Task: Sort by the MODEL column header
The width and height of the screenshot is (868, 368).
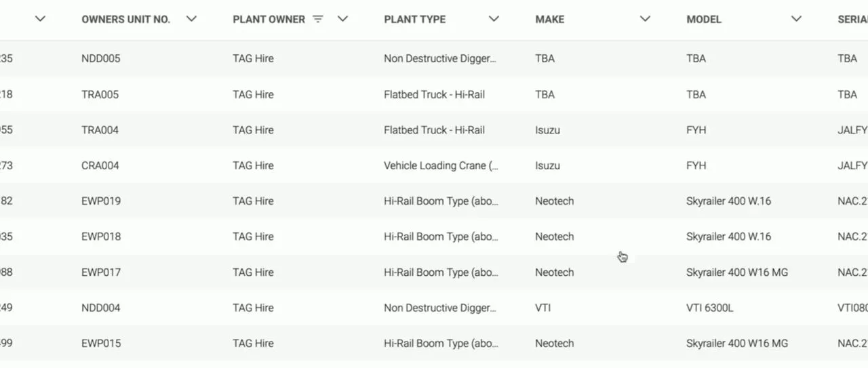Action: point(704,19)
